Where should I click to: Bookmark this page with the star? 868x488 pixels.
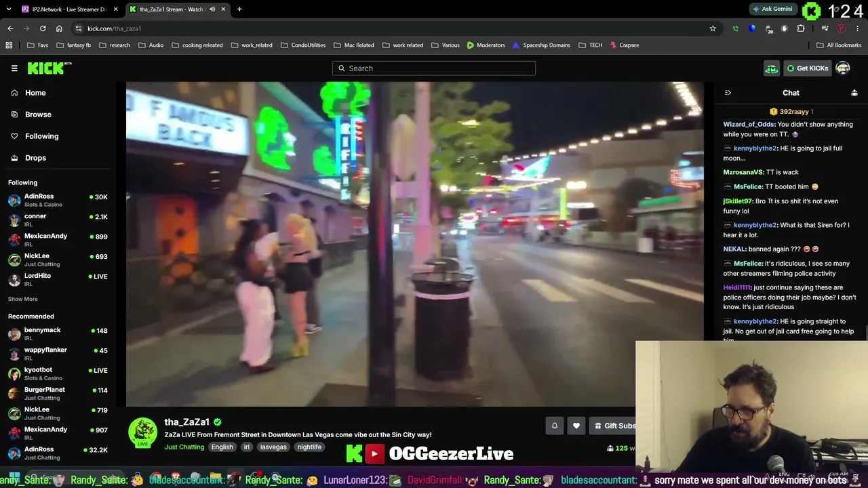click(x=713, y=28)
